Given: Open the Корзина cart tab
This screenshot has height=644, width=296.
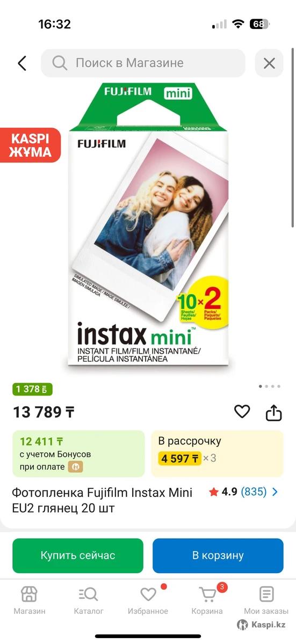Looking at the screenshot, I should click(207, 600).
